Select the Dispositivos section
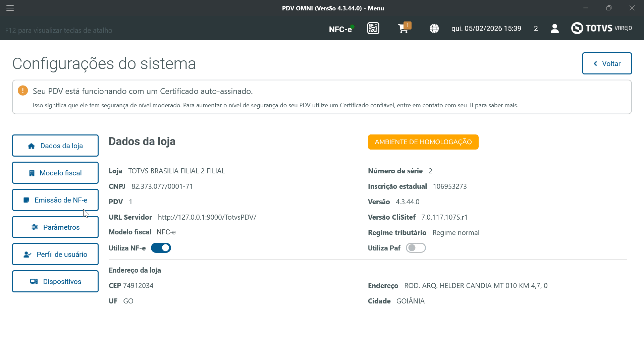 pos(55,281)
